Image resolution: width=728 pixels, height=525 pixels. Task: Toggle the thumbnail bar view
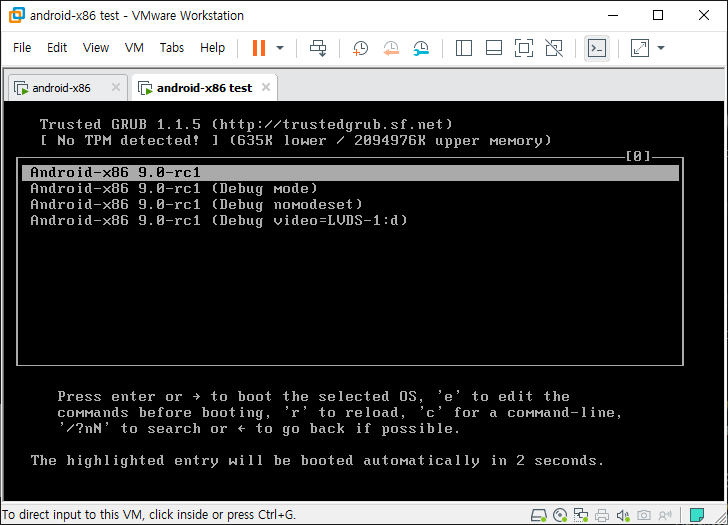tap(494, 48)
